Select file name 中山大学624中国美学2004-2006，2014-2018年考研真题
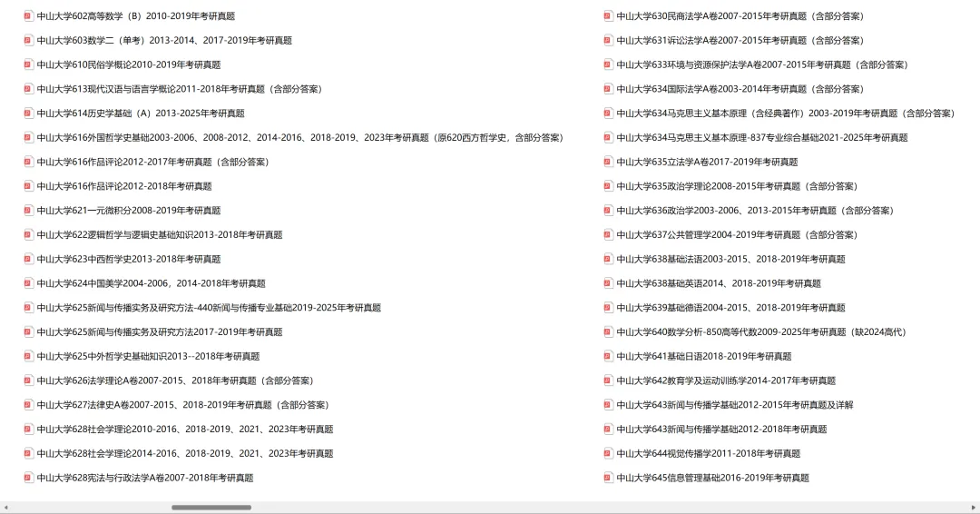980x514 pixels. pos(152,283)
